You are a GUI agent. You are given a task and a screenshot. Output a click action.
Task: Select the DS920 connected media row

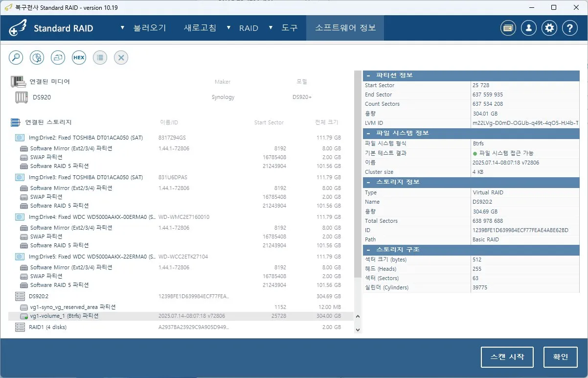tap(181, 97)
